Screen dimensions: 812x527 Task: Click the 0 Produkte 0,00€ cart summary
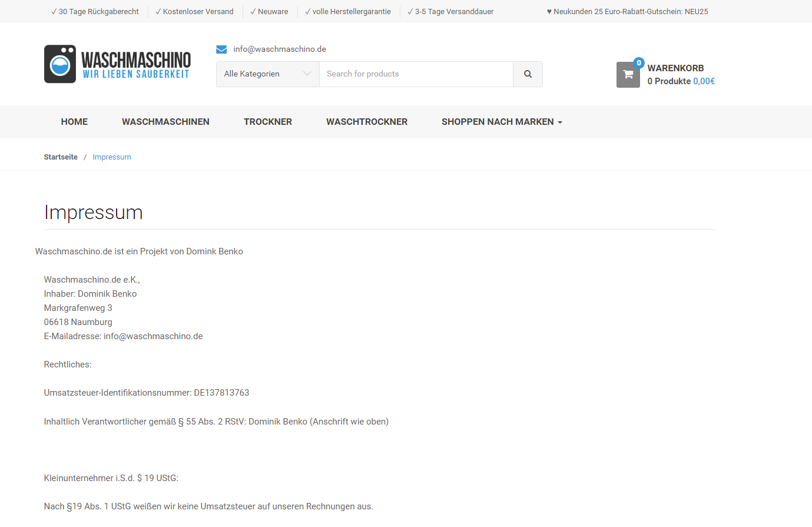[x=681, y=81]
